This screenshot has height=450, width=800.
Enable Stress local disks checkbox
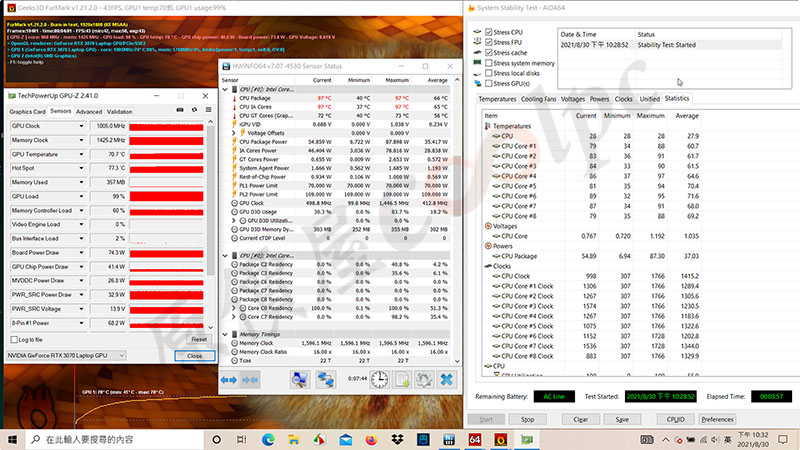489,73
